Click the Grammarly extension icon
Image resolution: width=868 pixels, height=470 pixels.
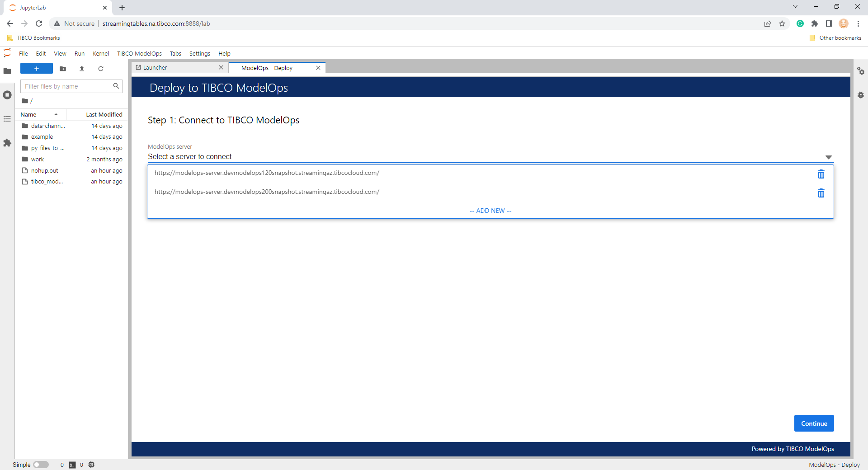click(800, 23)
